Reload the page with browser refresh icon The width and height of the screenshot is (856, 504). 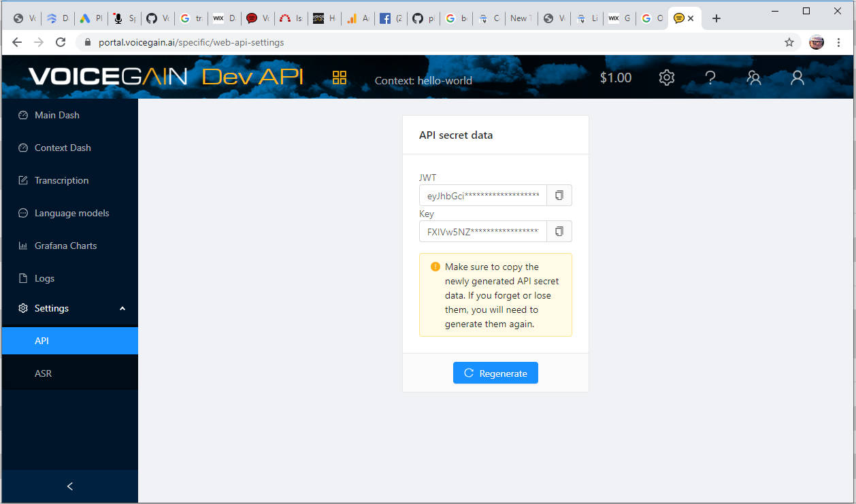point(61,42)
